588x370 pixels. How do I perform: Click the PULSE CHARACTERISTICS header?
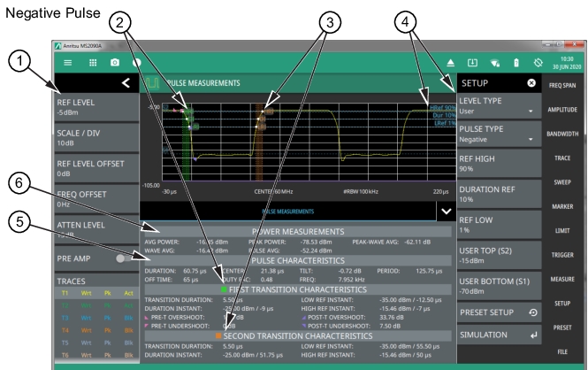(298, 260)
